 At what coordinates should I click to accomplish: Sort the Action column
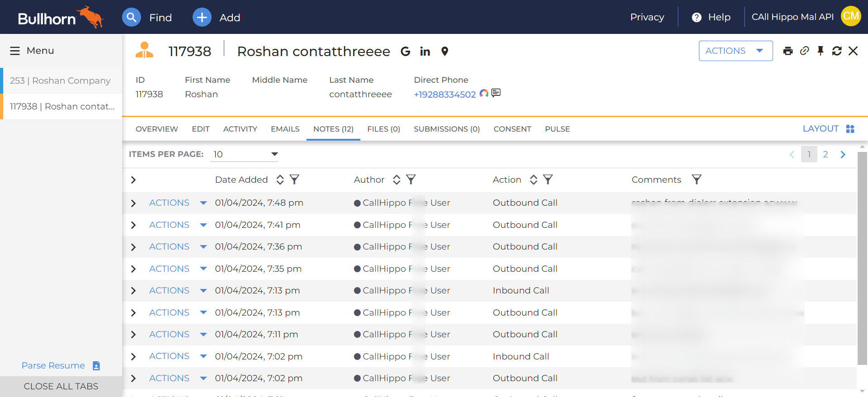(534, 180)
